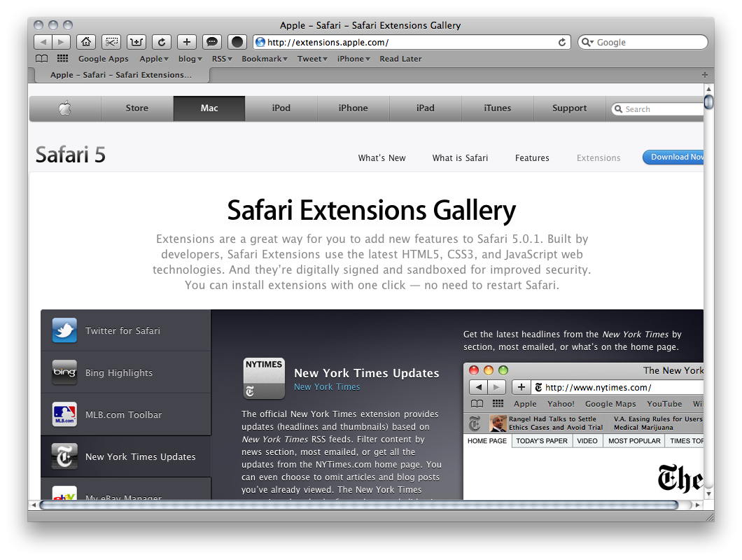Viewport: 742px width, 560px height.
Task: Click the large NYTIMES extension icon
Action: 264,378
